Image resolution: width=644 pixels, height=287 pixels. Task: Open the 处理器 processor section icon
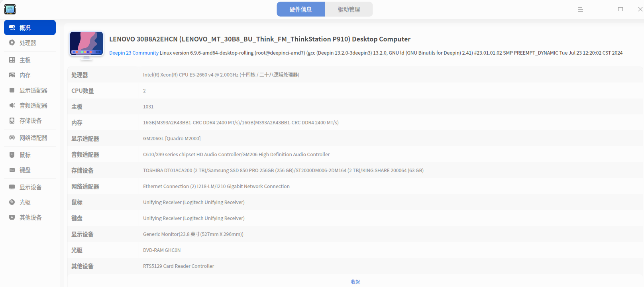pos(12,43)
